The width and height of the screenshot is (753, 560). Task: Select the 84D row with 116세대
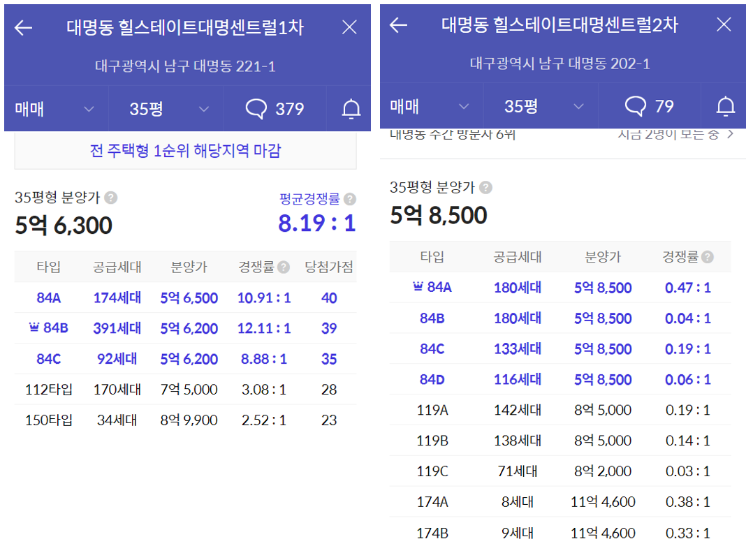click(x=560, y=380)
